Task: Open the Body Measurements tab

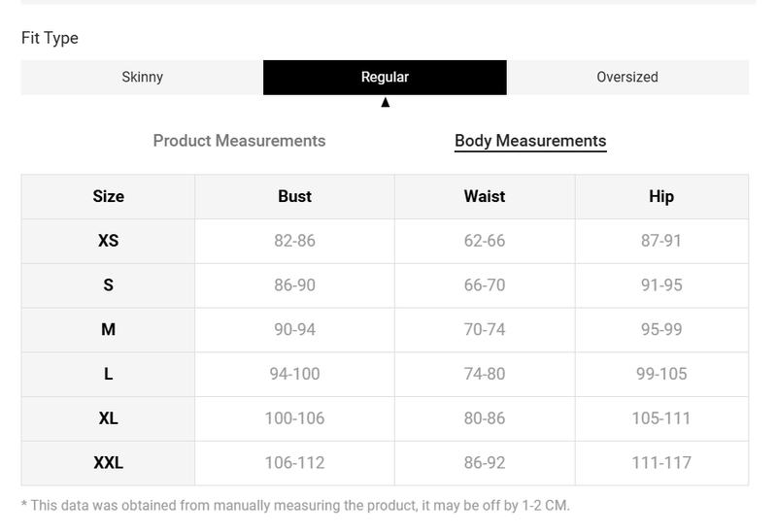Action: [530, 141]
